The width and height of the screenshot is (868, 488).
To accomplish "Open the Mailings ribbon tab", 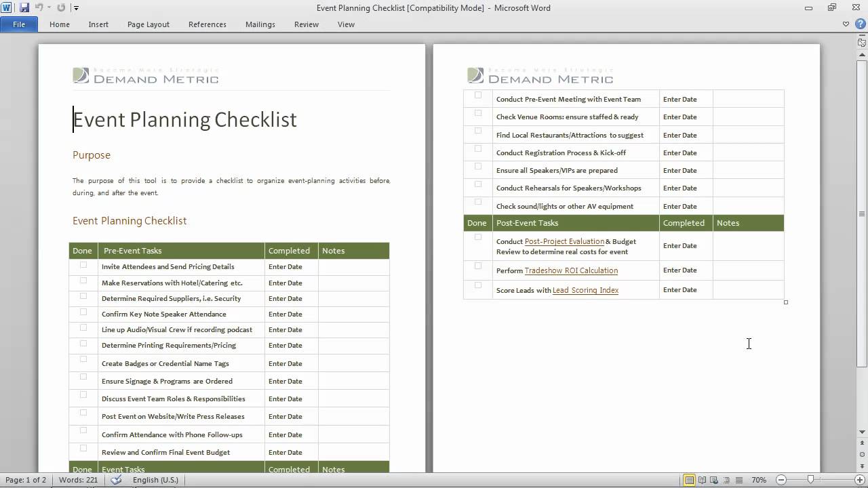I will coord(260,24).
